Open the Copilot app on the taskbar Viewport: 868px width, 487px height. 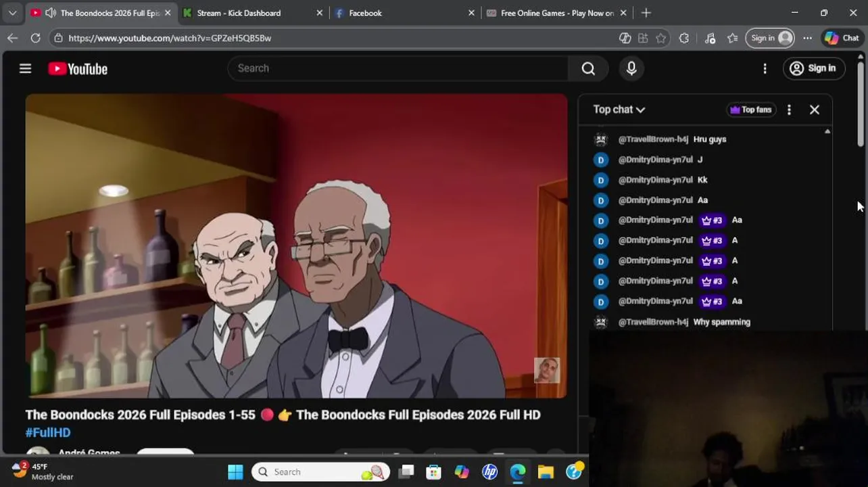click(462, 472)
